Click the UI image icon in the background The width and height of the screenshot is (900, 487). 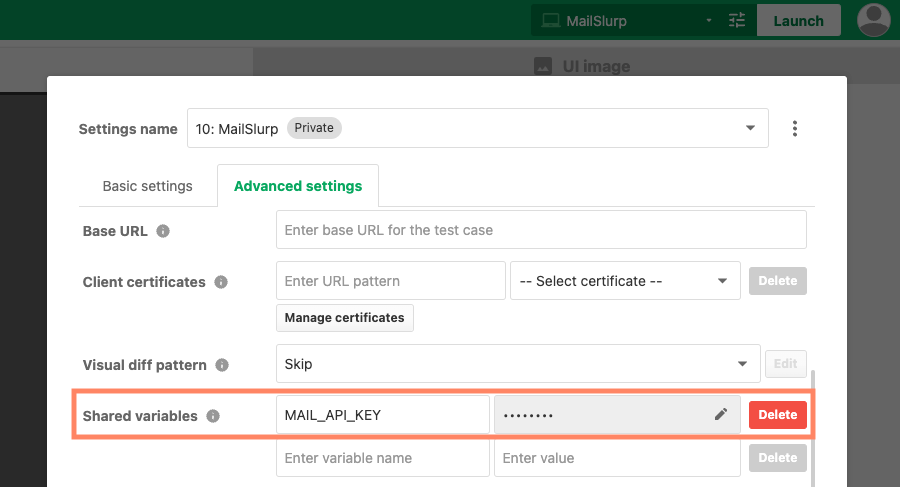click(x=543, y=66)
